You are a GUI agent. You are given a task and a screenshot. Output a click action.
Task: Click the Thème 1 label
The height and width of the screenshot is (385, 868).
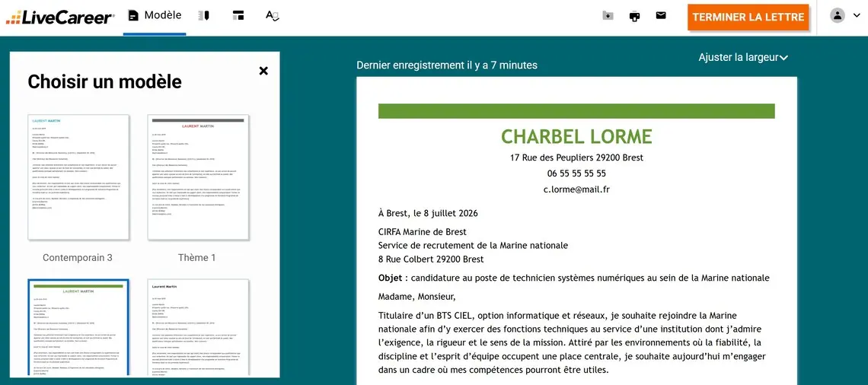(197, 258)
